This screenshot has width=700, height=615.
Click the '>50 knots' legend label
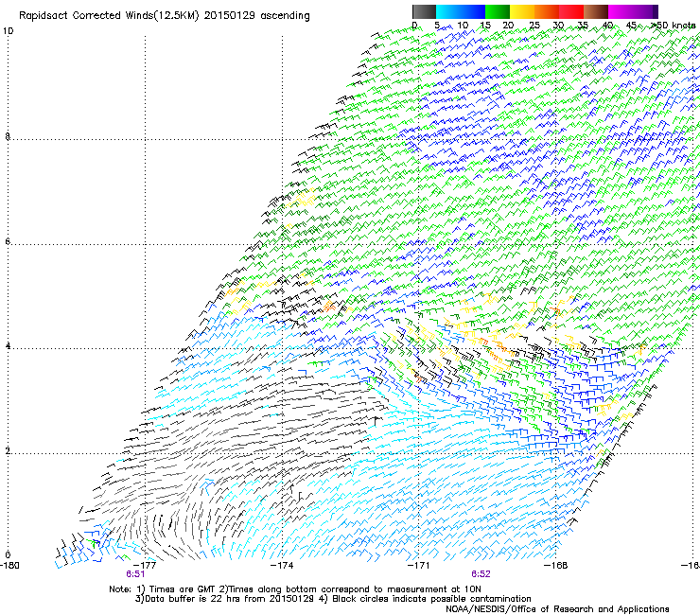coord(674,26)
